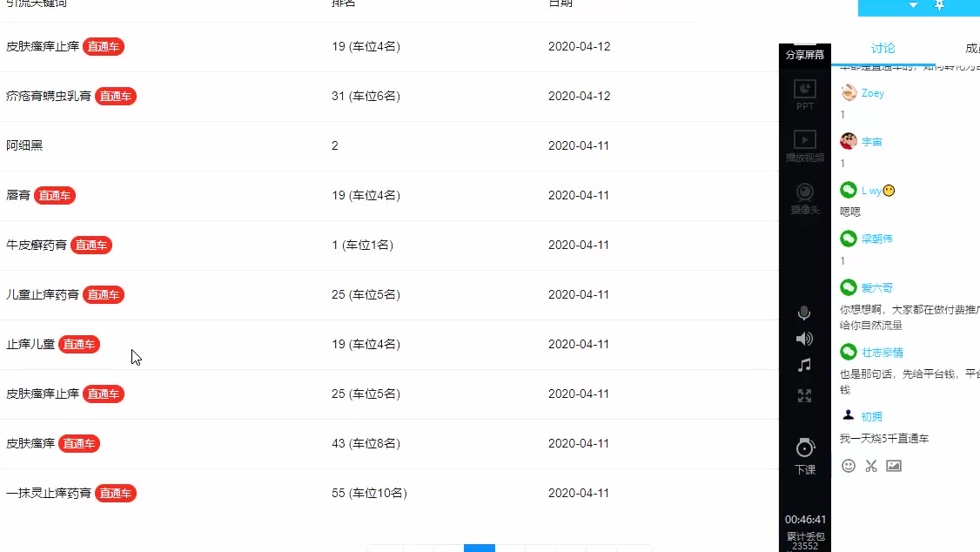The height and width of the screenshot is (552, 980).
Task: Click the 阿细黑 keyword row
Action: [x=24, y=145]
